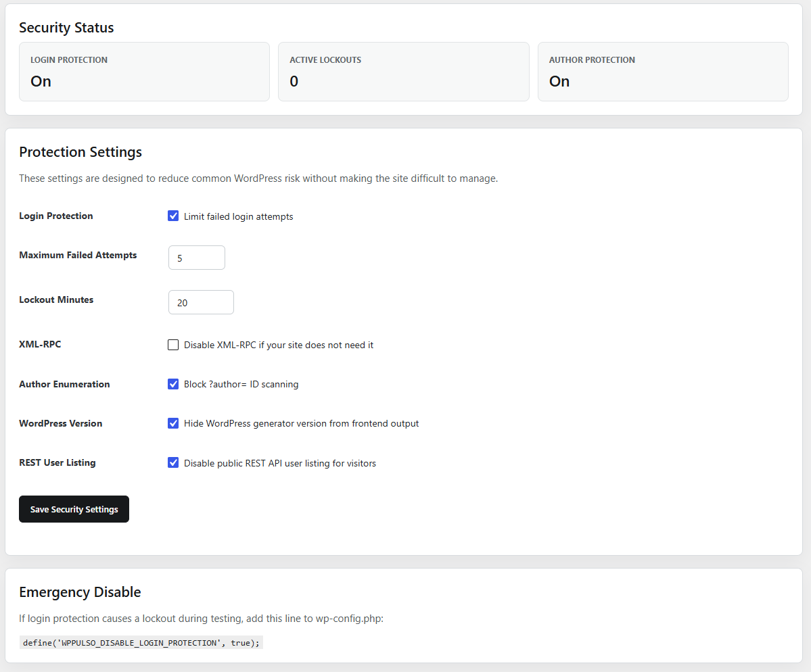Click the Author Enumeration label
Viewport: 811px width, 672px height.
pyautogui.click(x=64, y=384)
